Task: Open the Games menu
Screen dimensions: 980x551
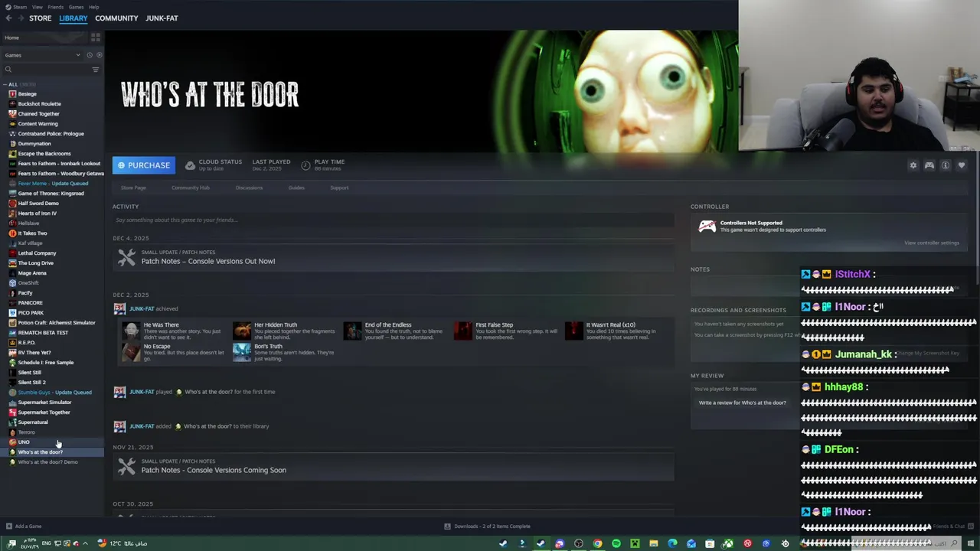Action: 76,7
